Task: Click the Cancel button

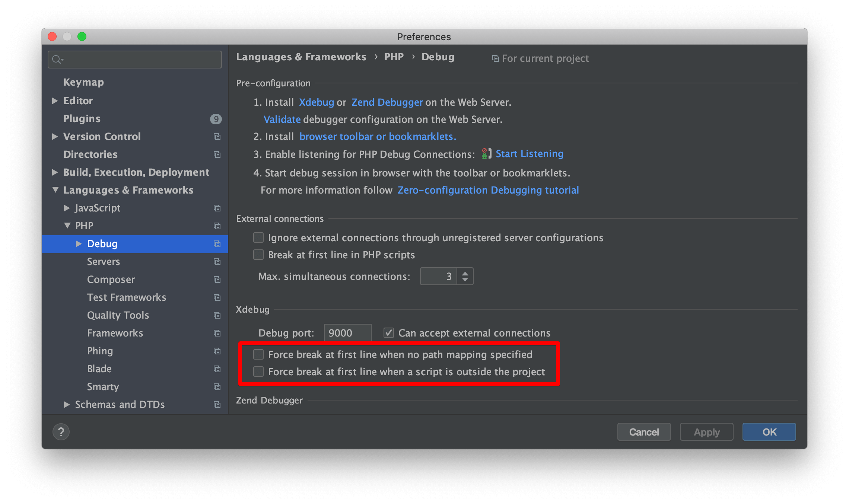Action: coord(644,432)
